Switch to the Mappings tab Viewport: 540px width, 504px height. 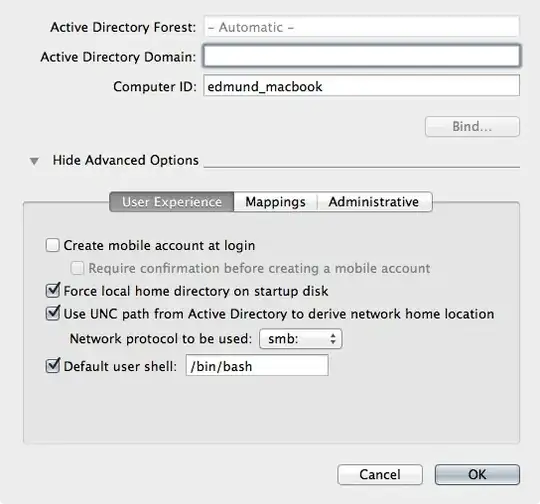click(x=276, y=202)
